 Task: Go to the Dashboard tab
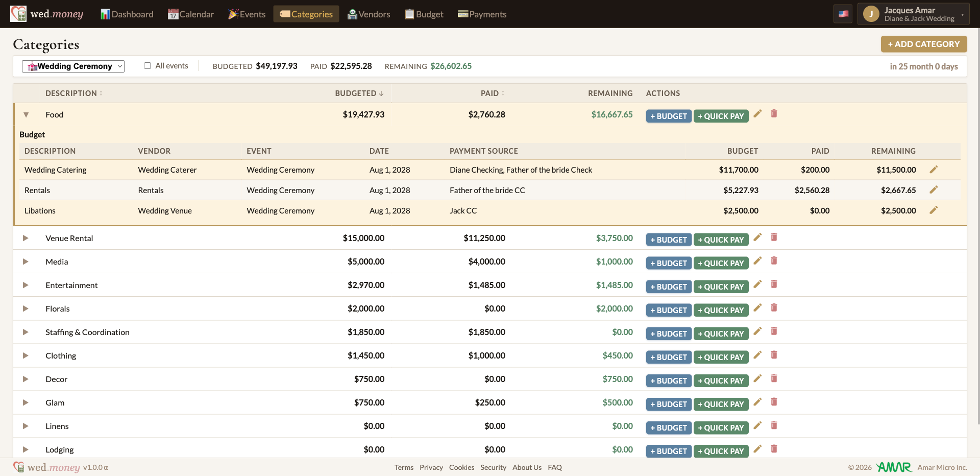click(127, 14)
